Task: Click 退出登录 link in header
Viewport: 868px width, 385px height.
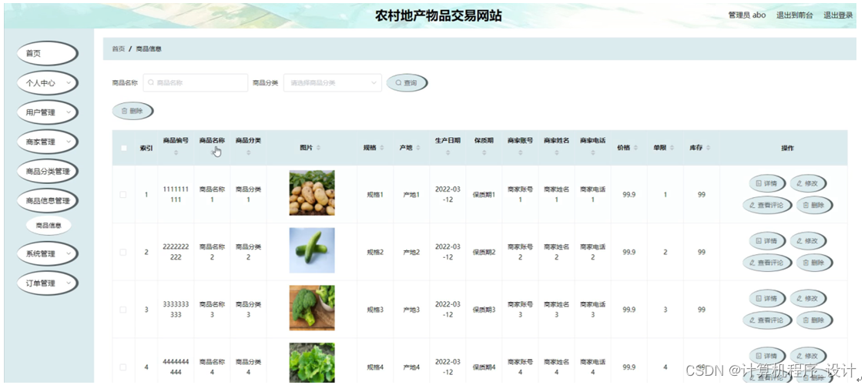Action: (x=838, y=15)
